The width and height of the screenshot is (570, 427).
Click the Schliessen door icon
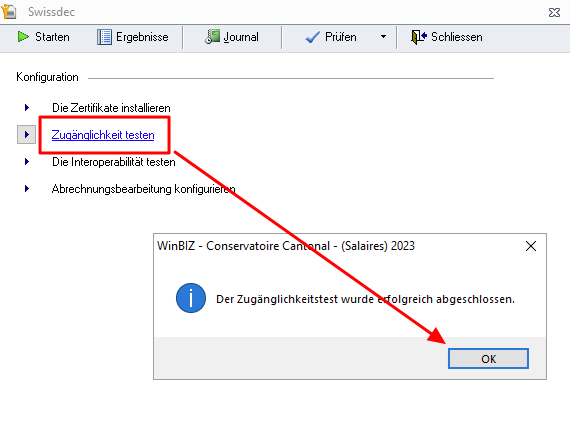click(x=419, y=37)
